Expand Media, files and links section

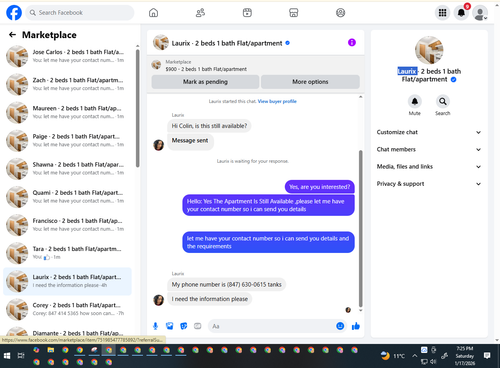click(429, 167)
